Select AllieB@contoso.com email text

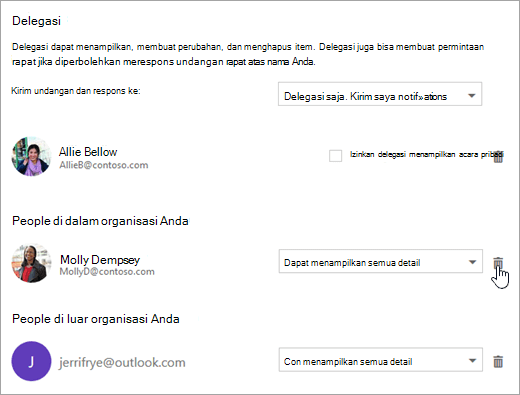click(x=104, y=165)
